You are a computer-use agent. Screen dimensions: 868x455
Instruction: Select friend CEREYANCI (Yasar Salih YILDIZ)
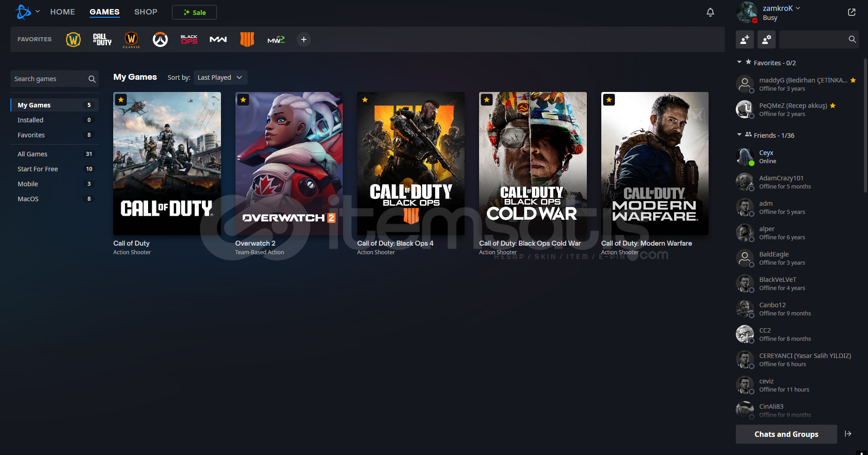coord(798,360)
